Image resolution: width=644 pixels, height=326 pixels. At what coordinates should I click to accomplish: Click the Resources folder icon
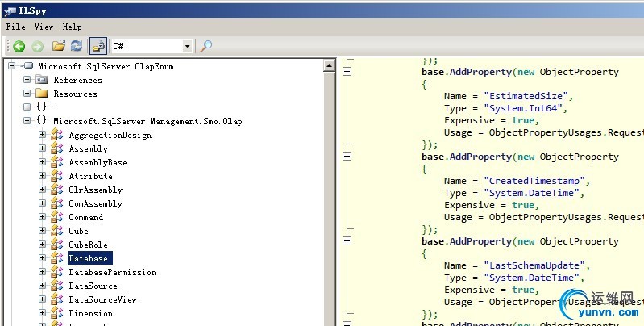coord(42,94)
